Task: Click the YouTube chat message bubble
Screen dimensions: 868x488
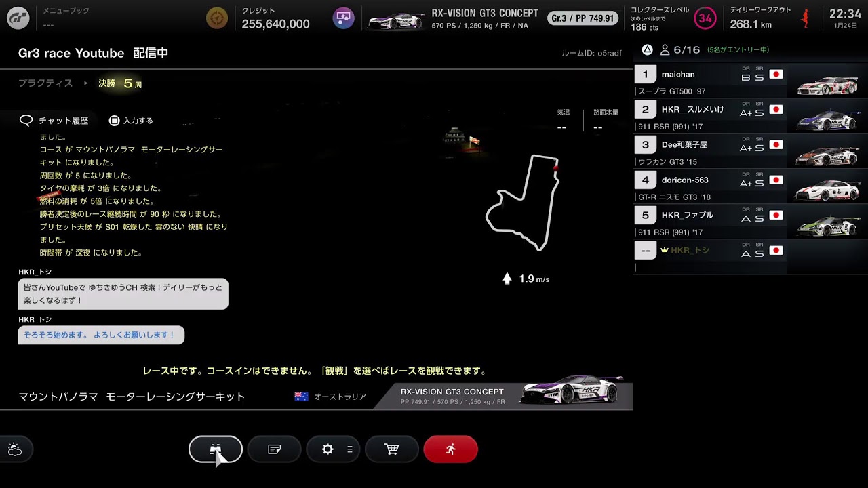Action: (123, 293)
